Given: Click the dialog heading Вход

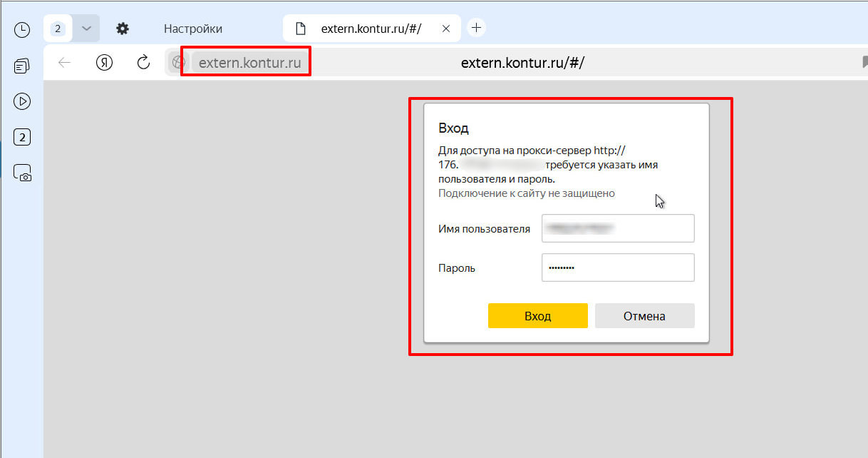Looking at the screenshot, I should pyautogui.click(x=454, y=128).
